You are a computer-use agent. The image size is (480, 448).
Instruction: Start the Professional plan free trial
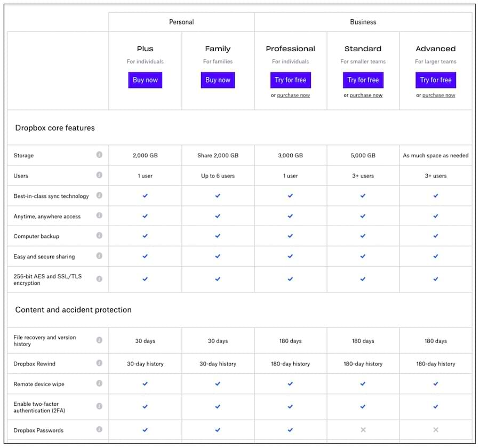point(291,80)
